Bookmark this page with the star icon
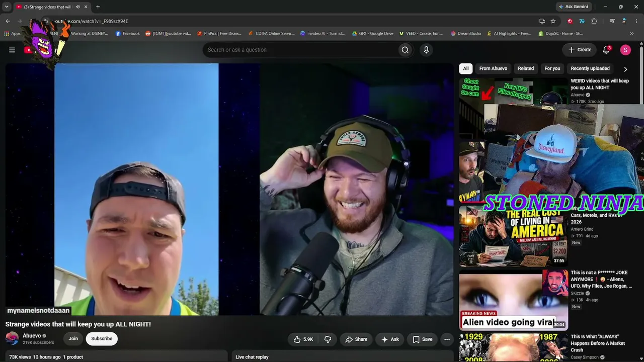Screen dimensions: 644x362 553,21
